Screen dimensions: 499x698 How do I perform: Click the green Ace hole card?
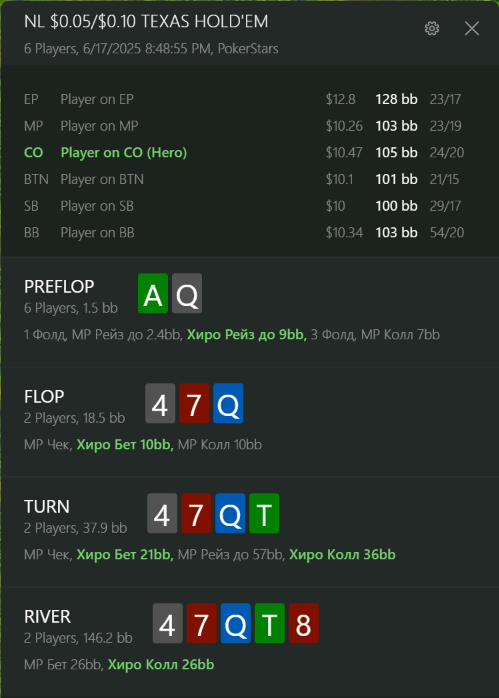coord(153,293)
